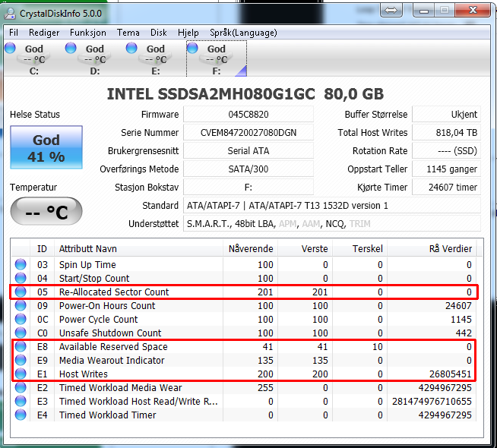Select drive F: disk status
The image size is (497, 448).
click(217, 59)
